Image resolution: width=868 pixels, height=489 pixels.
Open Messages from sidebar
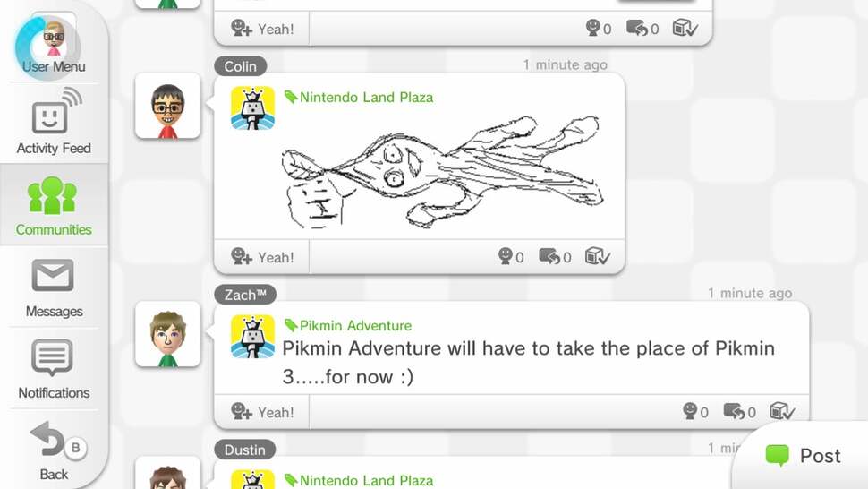[x=54, y=287]
